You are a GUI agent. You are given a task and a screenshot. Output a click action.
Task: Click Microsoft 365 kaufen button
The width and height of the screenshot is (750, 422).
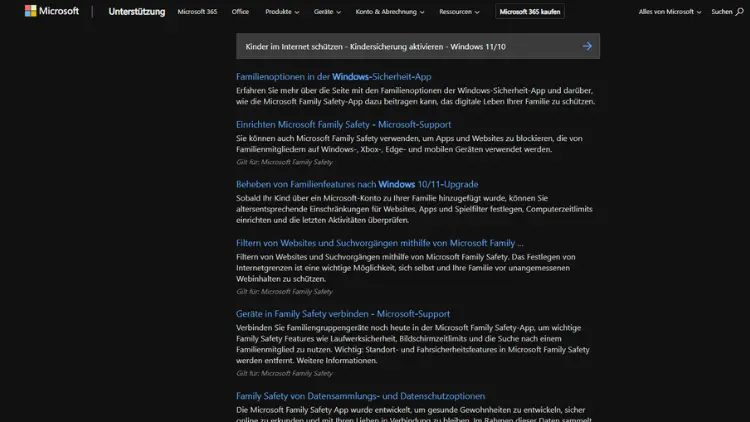tap(529, 11)
